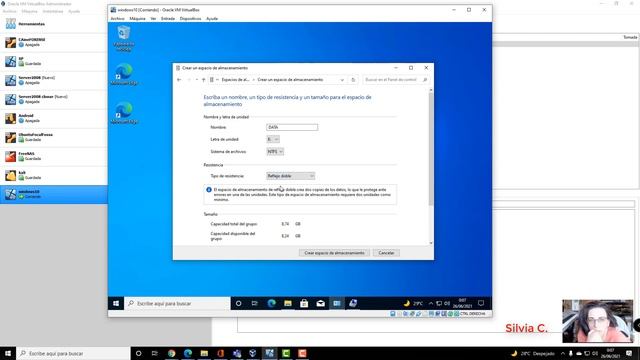Select the running windows10 machine in the list
This screenshot has height=360, width=640.
click(53, 194)
